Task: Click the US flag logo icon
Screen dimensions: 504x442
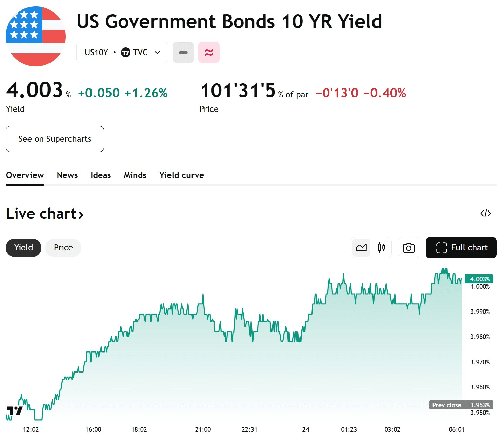Action: point(36,36)
